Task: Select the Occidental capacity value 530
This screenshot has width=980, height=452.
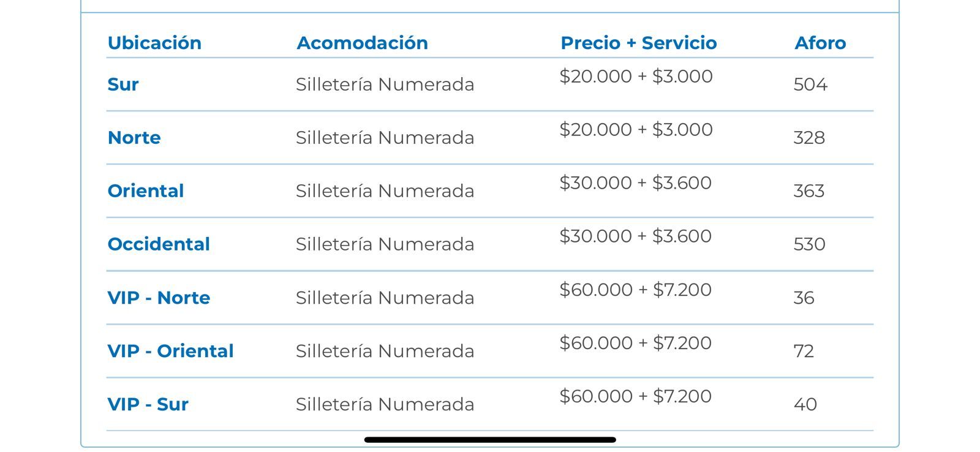Action: (810, 244)
